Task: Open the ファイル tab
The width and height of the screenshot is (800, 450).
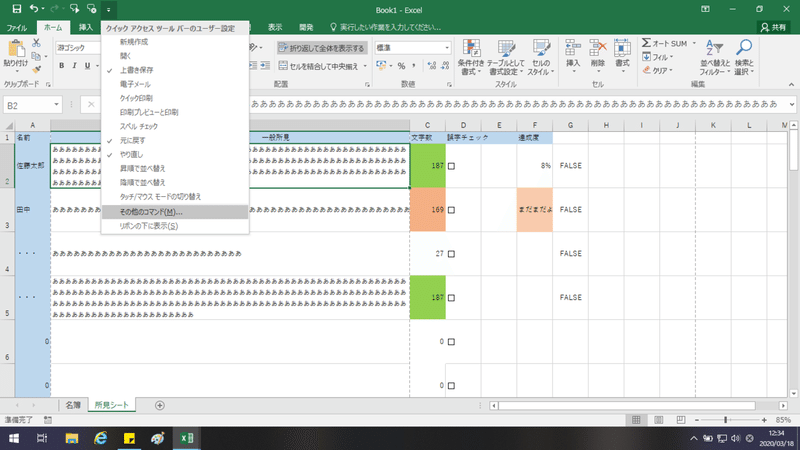Action: (17, 28)
